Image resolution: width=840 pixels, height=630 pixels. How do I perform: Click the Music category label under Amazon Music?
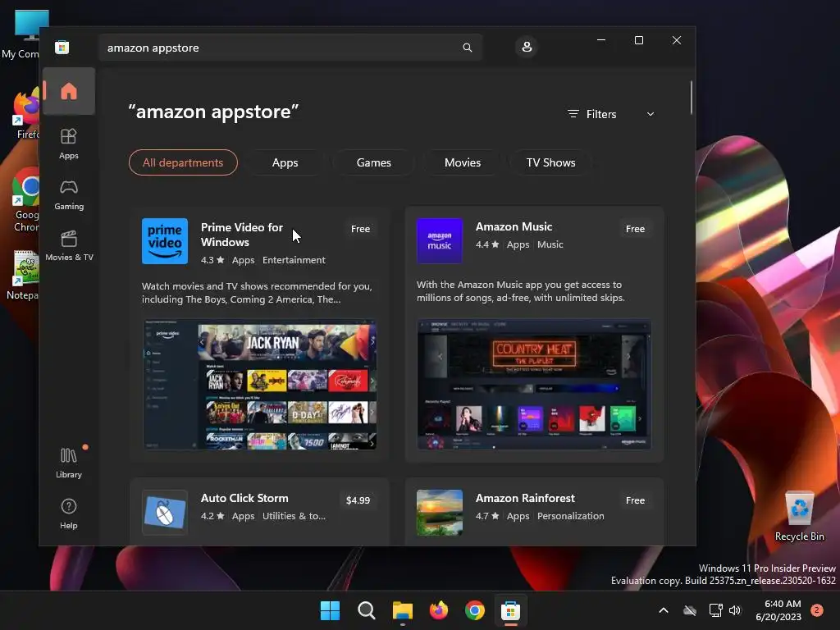point(550,244)
